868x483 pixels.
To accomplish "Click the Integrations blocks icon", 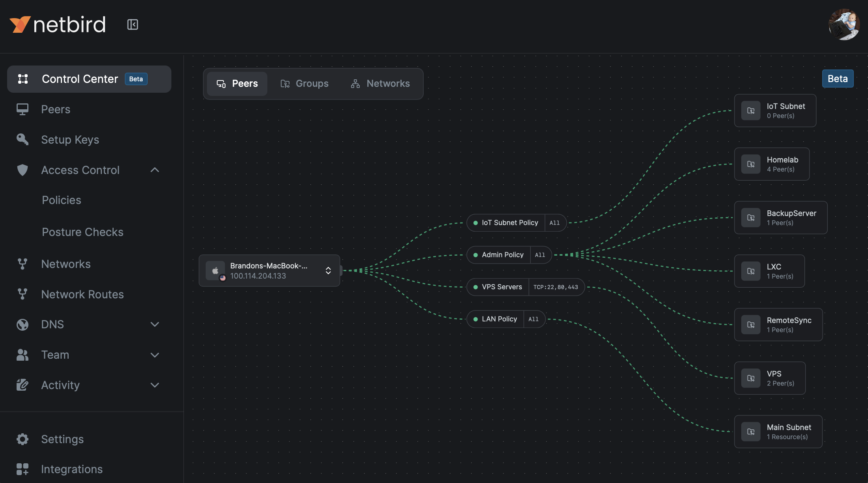I will click(x=23, y=469).
